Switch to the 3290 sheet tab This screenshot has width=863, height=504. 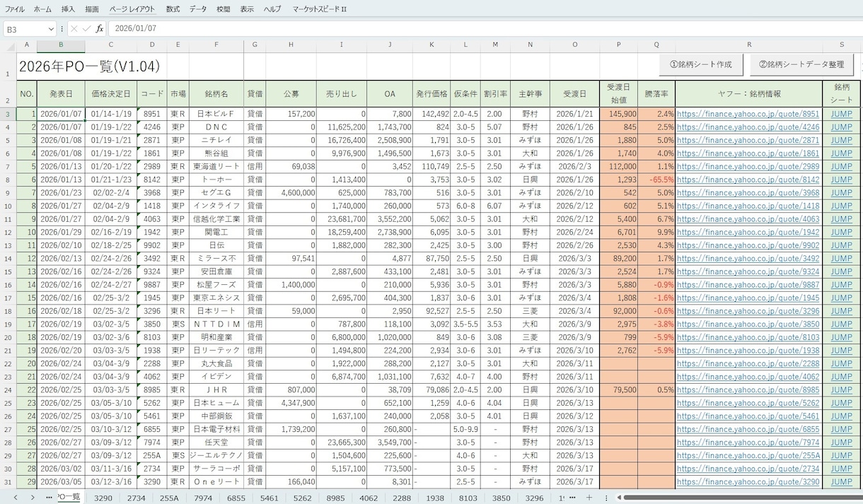(x=103, y=498)
